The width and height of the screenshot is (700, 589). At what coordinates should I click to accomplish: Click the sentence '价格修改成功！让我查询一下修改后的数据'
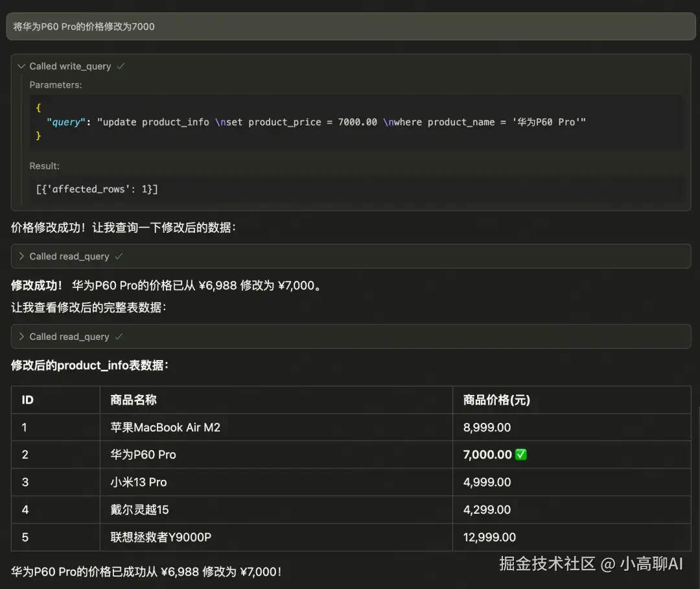pyautogui.click(x=123, y=228)
